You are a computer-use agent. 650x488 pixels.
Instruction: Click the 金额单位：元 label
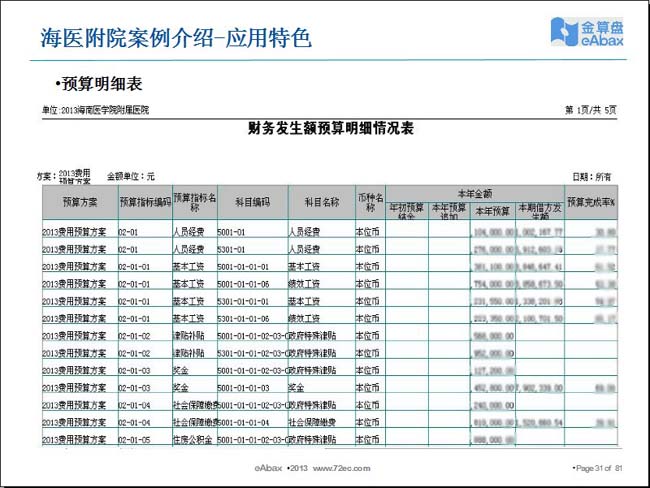tap(131, 177)
